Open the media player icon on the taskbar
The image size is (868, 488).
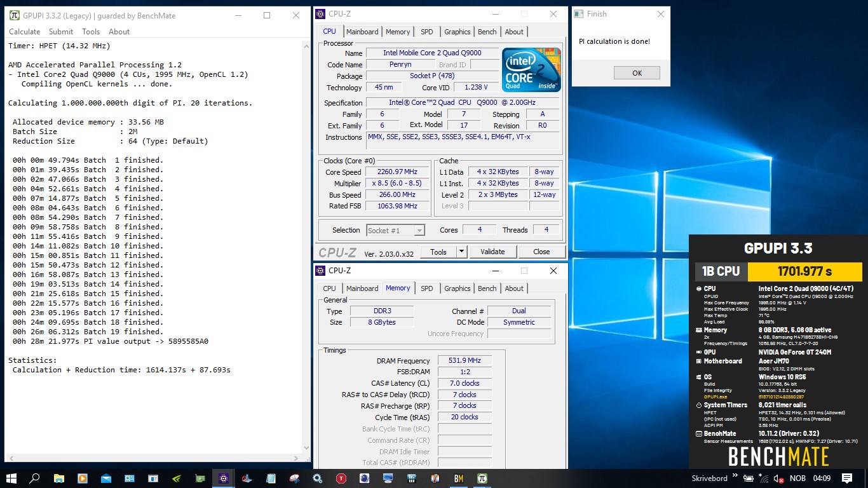pos(82,478)
